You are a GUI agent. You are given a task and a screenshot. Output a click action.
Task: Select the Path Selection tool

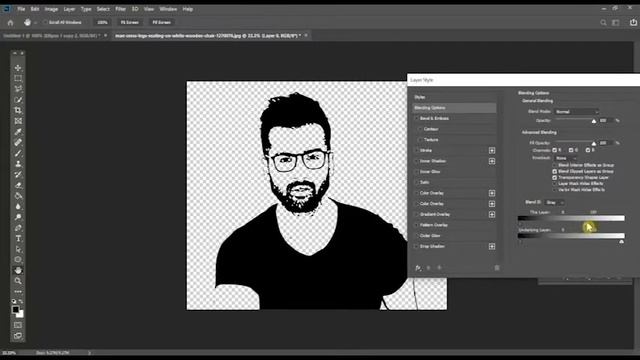[x=18, y=249]
